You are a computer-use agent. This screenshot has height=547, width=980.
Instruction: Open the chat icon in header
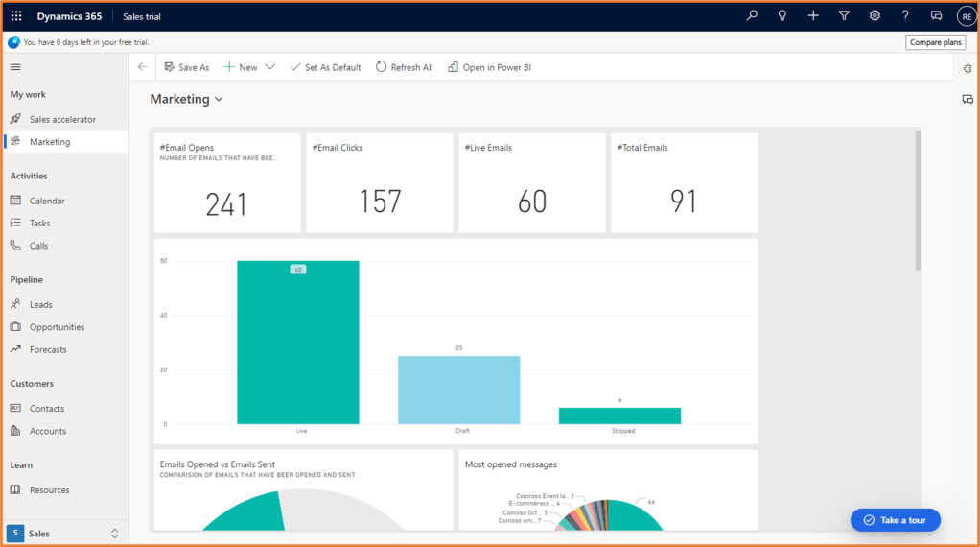point(936,16)
